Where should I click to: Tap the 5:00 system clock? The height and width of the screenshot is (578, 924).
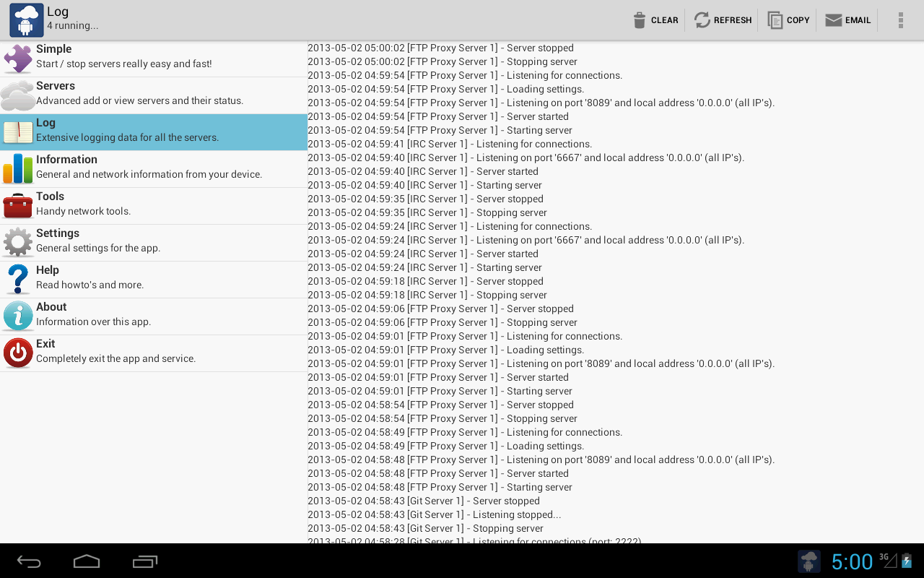click(x=852, y=561)
